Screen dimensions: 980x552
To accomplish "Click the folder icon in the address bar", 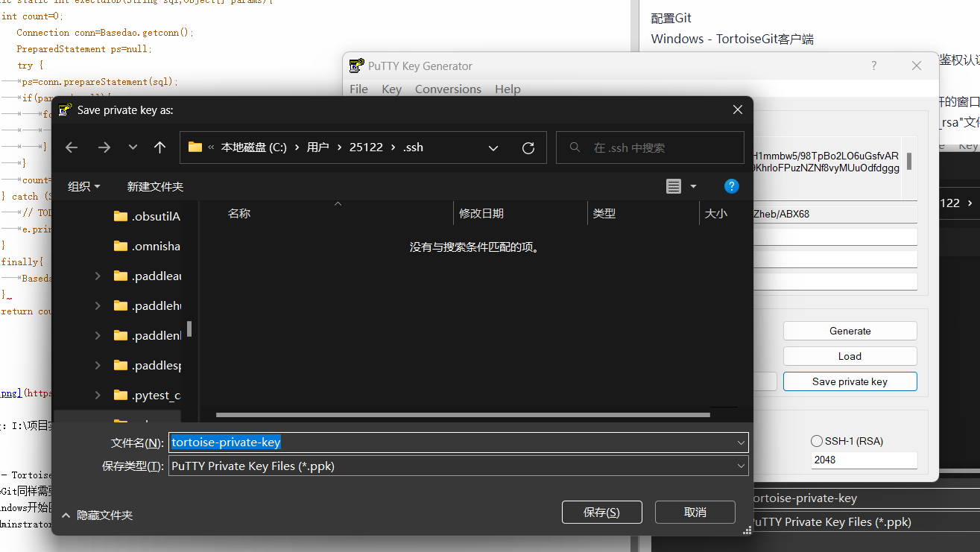I will 195,147.
